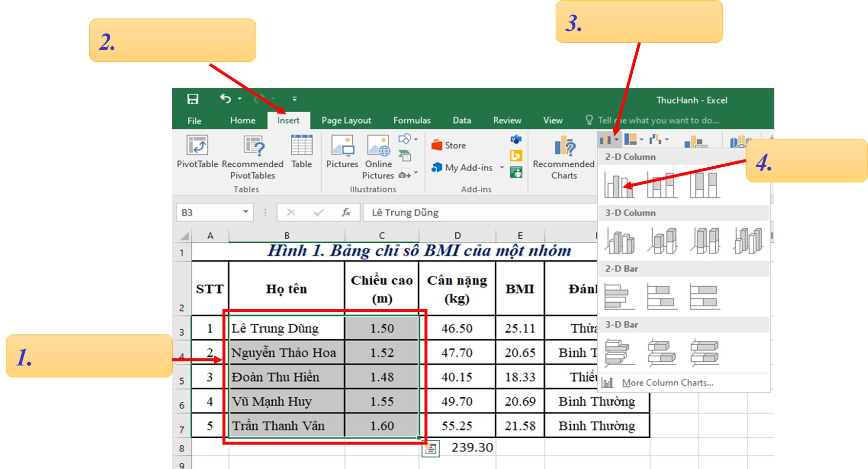Switch to the Review tab
868x469 pixels.
[507, 120]
